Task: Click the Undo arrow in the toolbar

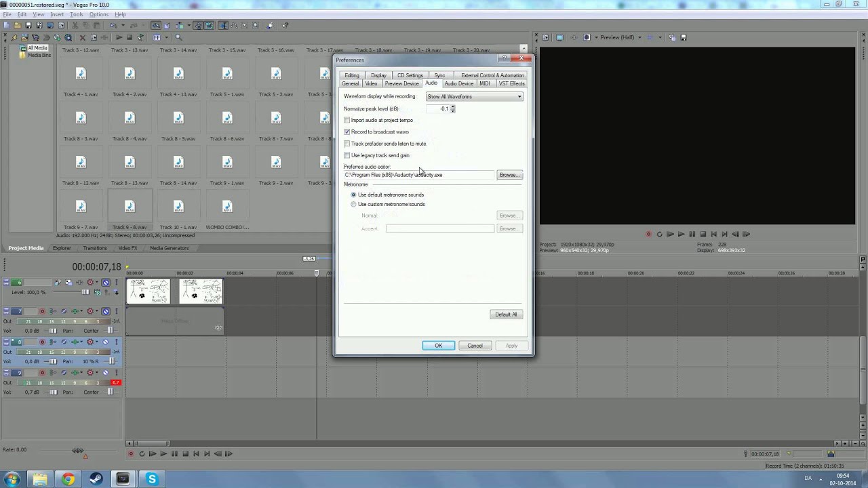Action: pyautogui.click(x=114, y=26)
